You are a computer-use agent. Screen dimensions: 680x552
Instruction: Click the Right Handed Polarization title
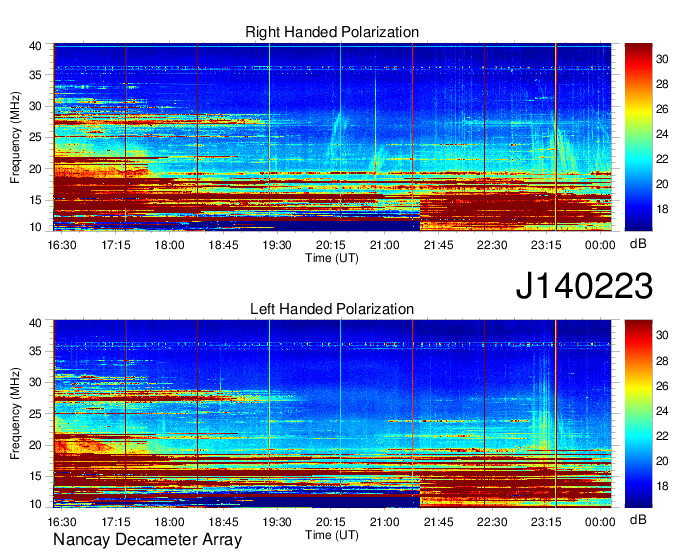(332, 33)
